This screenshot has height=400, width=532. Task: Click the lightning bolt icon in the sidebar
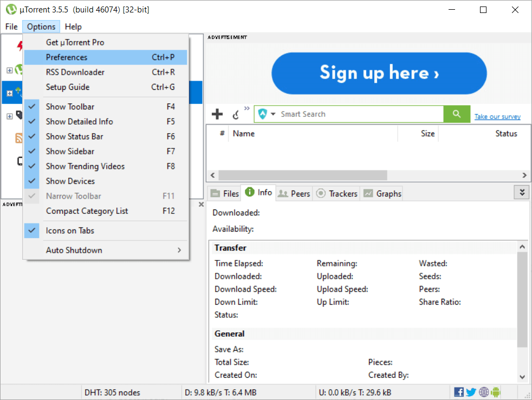point(20,46)
